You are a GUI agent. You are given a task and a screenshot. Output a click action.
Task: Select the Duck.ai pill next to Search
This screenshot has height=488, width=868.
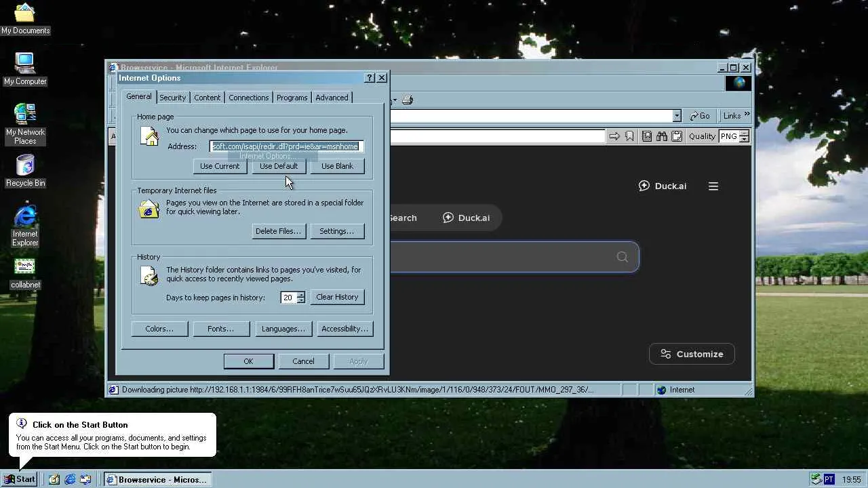pyautogui.click(x=466, y=218)
